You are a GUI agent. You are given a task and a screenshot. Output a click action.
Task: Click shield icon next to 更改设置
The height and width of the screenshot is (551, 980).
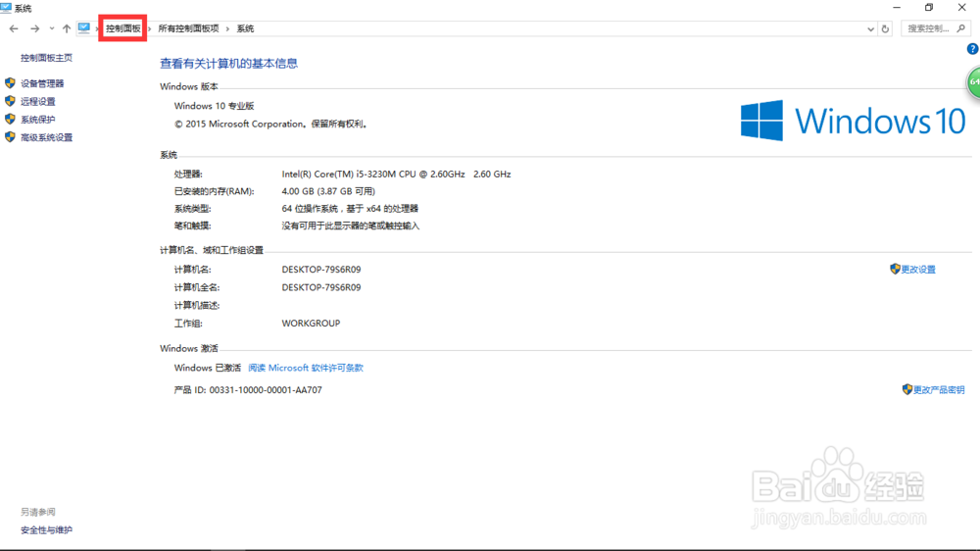(895, 269)
